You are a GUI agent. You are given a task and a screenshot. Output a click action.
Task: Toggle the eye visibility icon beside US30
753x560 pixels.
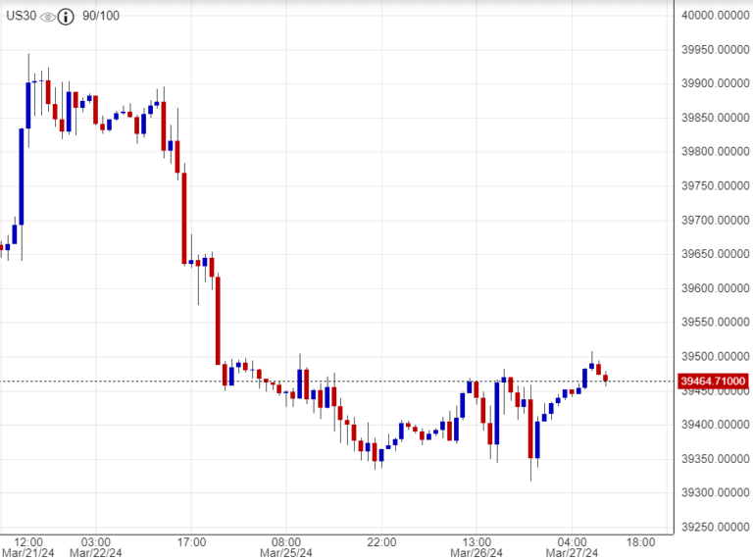pyautogui.click(x=48, y=17)
